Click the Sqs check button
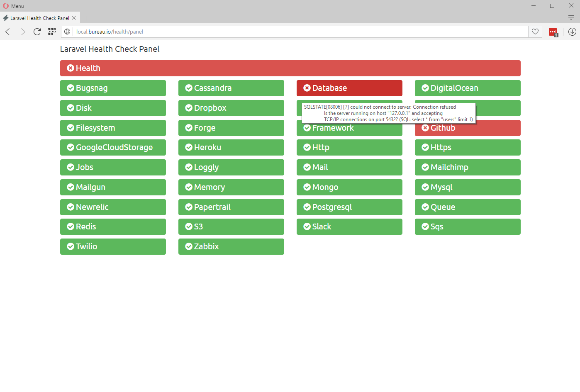Screen dimensions: 580x392 pos(468,226)
